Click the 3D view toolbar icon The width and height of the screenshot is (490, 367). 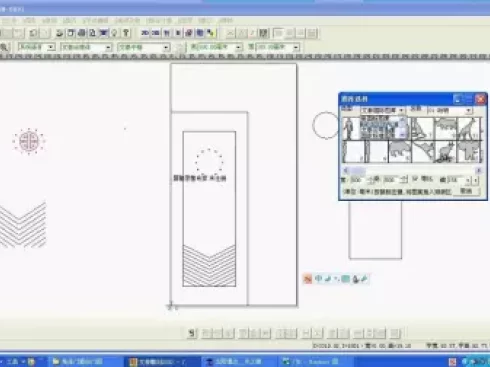coord(156,33)
